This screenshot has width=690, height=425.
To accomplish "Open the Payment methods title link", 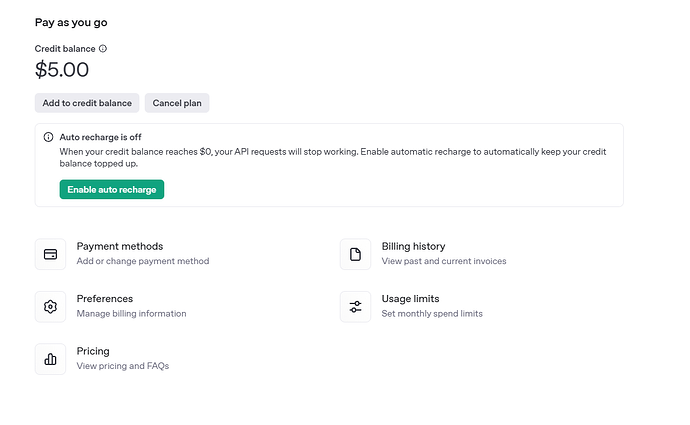I will 119,246.
